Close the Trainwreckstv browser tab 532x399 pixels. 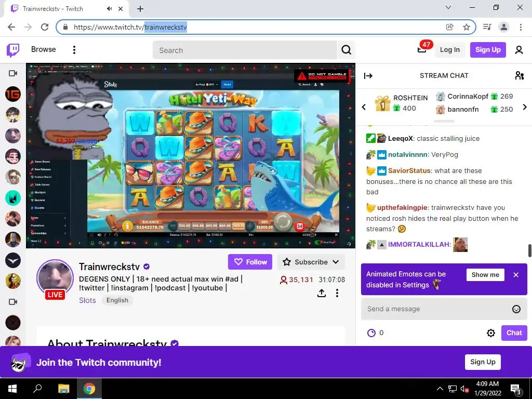click(x=121, y=9)
